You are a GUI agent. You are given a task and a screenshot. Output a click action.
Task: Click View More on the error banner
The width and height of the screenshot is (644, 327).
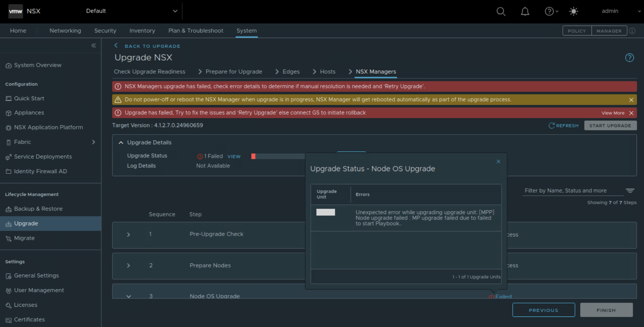pos(613,113)
